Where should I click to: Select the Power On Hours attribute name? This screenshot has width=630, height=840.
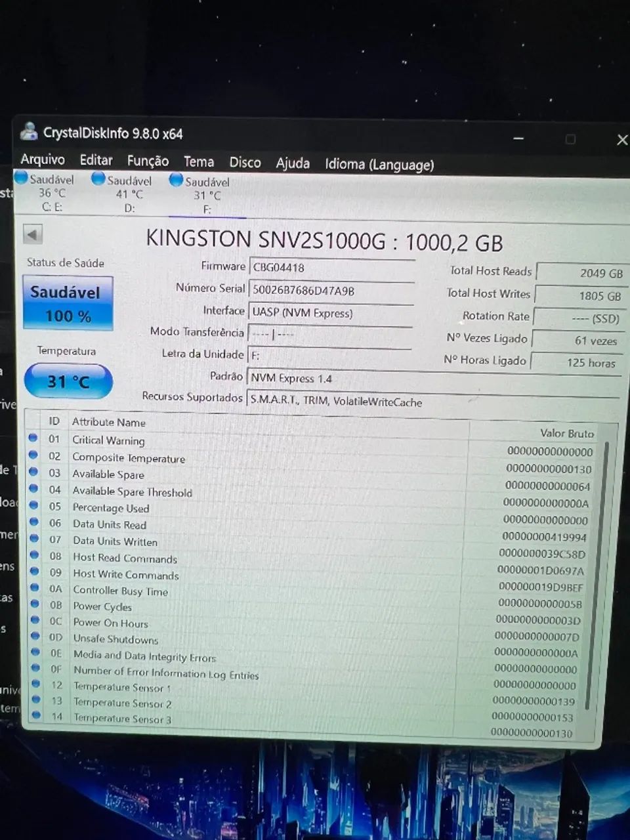point(111,623)
